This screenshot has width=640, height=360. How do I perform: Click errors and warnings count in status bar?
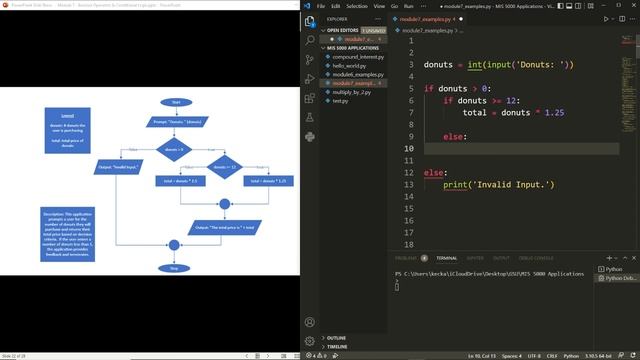316,356
